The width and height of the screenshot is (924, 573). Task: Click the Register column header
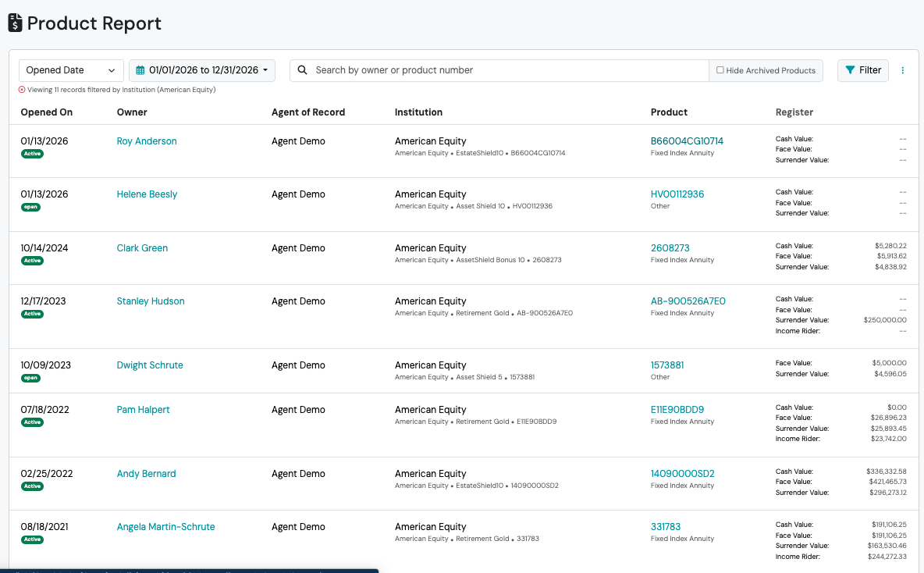(794, 112)
